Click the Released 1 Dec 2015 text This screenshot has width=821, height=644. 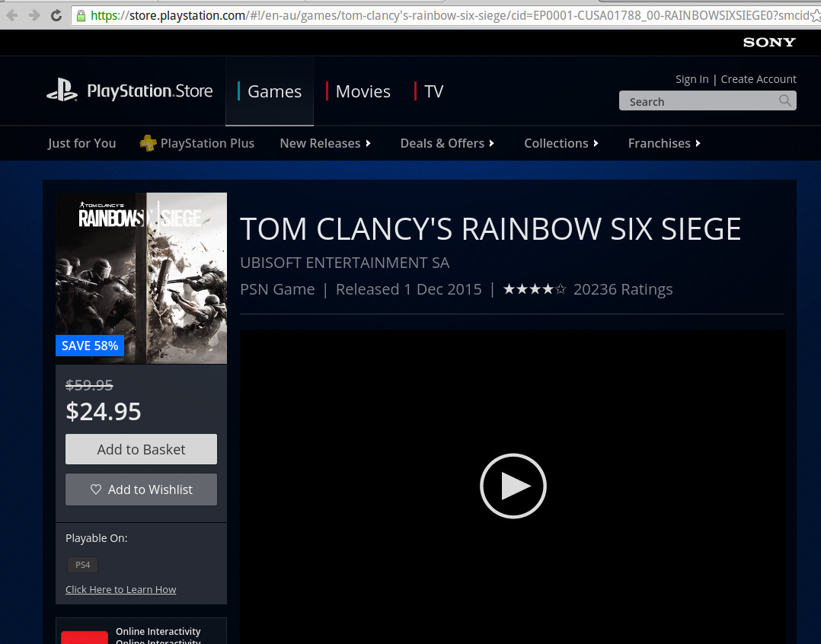point(409,289)
